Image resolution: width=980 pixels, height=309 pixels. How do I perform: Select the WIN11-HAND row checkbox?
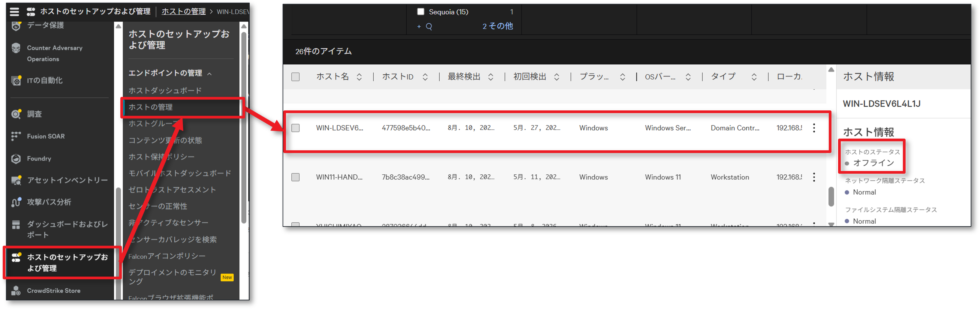296,177
